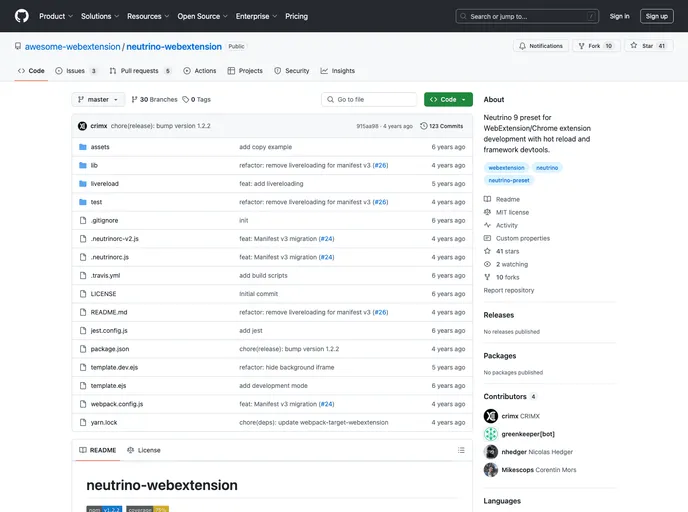Viewport: 688px width, 512px height.
Task: Click the neutrino topic tag
Action: [547, 168]
